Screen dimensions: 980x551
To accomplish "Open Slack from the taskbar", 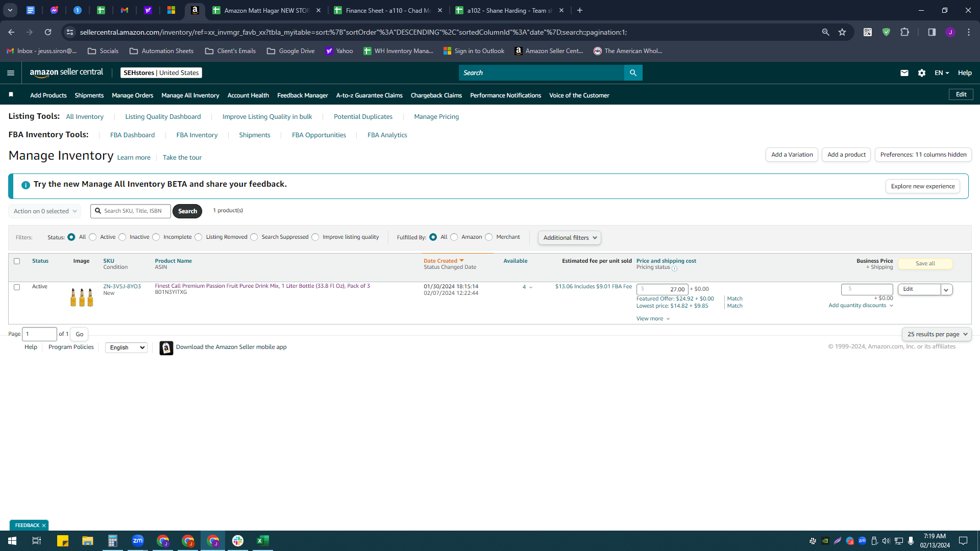I will pyautogui.click(x=238, y=541).
